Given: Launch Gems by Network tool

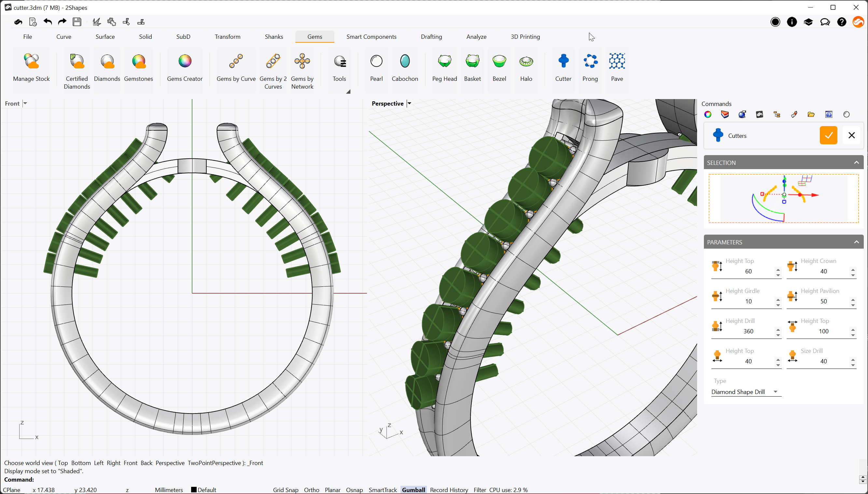Looking at the screenshot, I should coord(302,71).
